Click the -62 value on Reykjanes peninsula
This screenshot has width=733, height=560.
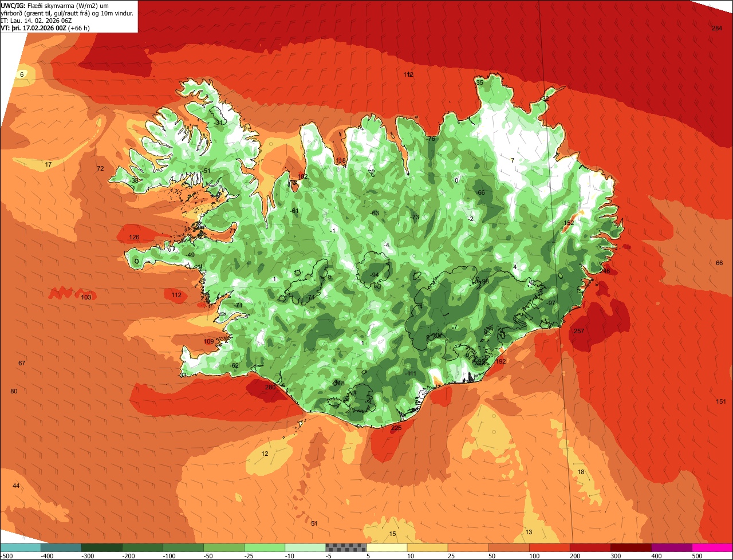pyautogui.click(x=234, y=365)
